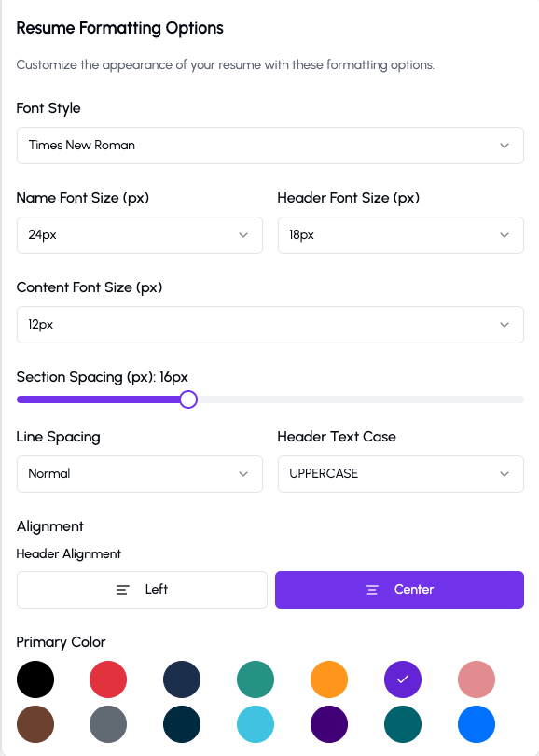Viewport: 539px width, 756px height.
Task: Click the Section Spacing slider handle
Action: click(188, 399)
